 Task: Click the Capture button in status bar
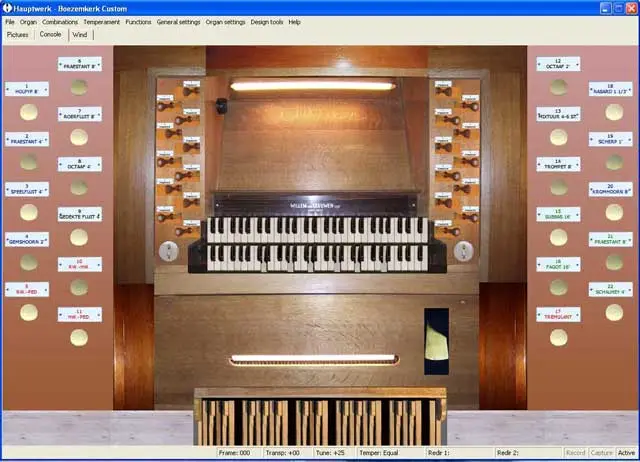(x=600, y=453)
